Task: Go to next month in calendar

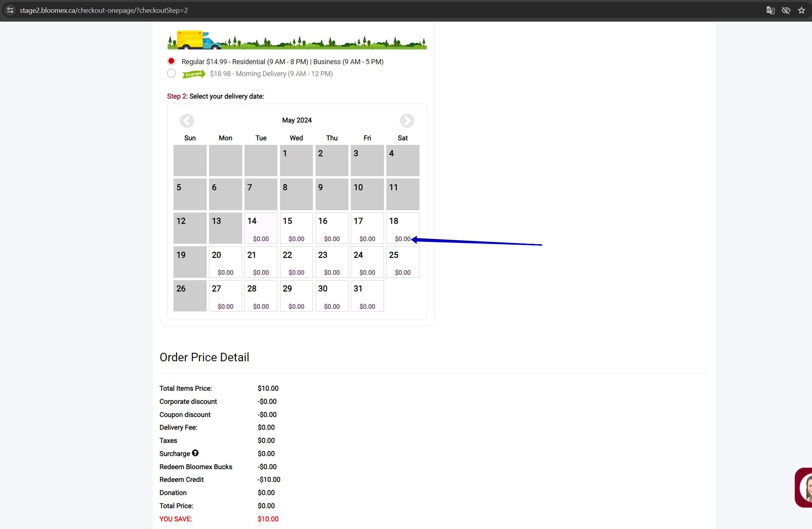Action: point(407,121)
